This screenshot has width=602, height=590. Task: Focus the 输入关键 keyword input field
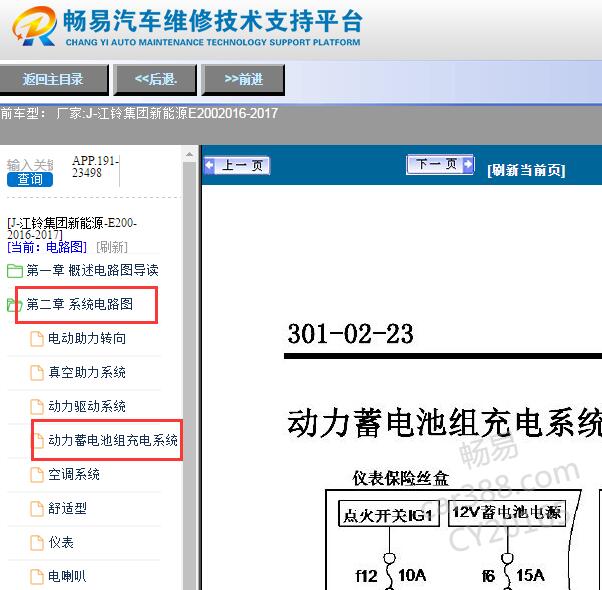coord(30,165)
